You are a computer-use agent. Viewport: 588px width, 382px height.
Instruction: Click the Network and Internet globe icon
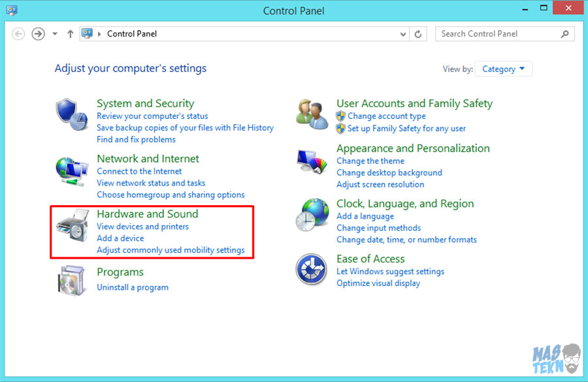pos(71,171)
